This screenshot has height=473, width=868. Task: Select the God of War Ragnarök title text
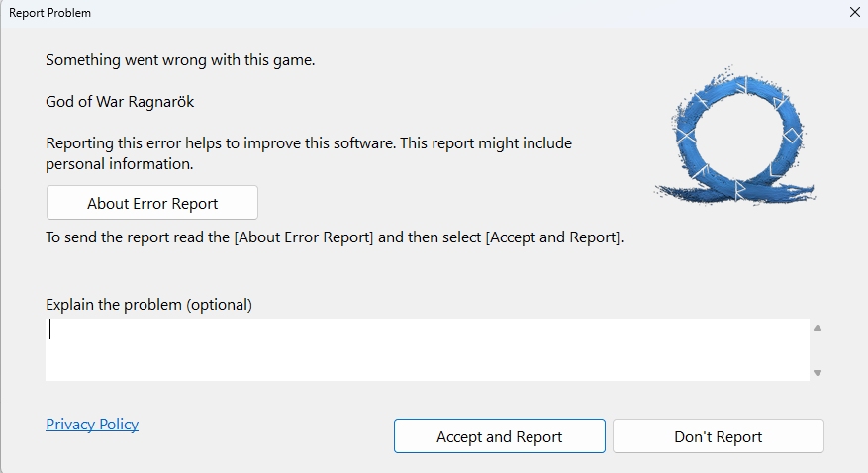[127, 102]
